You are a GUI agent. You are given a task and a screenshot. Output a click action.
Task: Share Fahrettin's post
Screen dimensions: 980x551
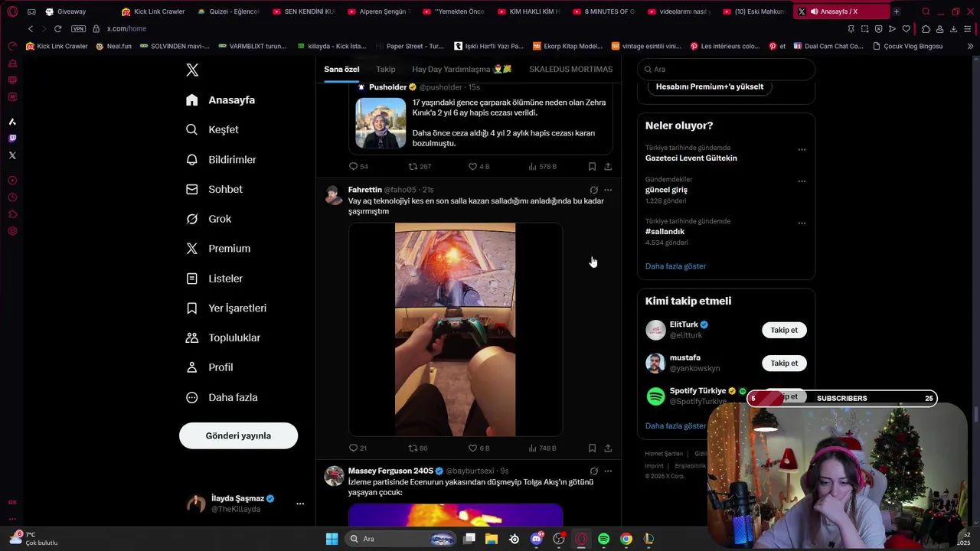pyautogui.click(x=608, y=448)
